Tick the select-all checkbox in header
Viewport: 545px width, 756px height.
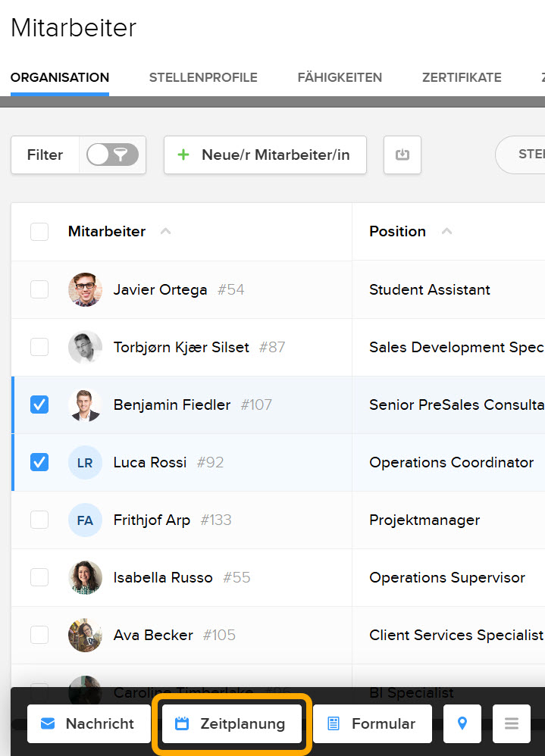[39, 232]
